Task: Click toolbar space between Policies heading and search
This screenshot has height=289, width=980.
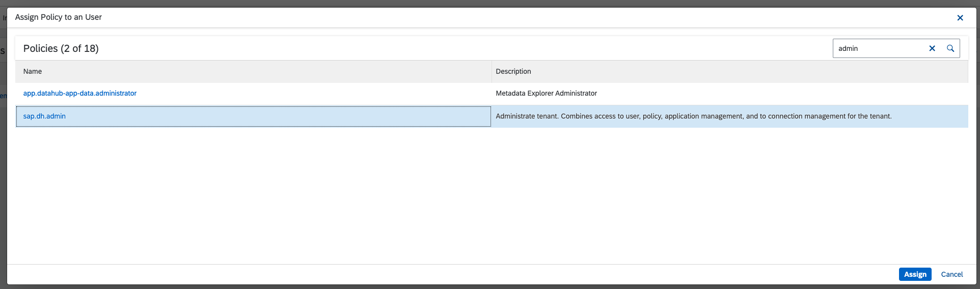Action: pyautogui.click(x=458, y=48)
